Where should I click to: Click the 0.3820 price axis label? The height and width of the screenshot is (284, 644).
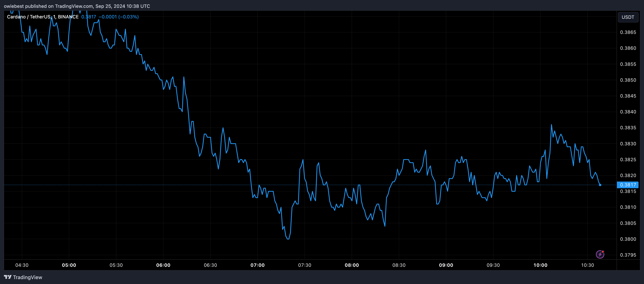628,175
